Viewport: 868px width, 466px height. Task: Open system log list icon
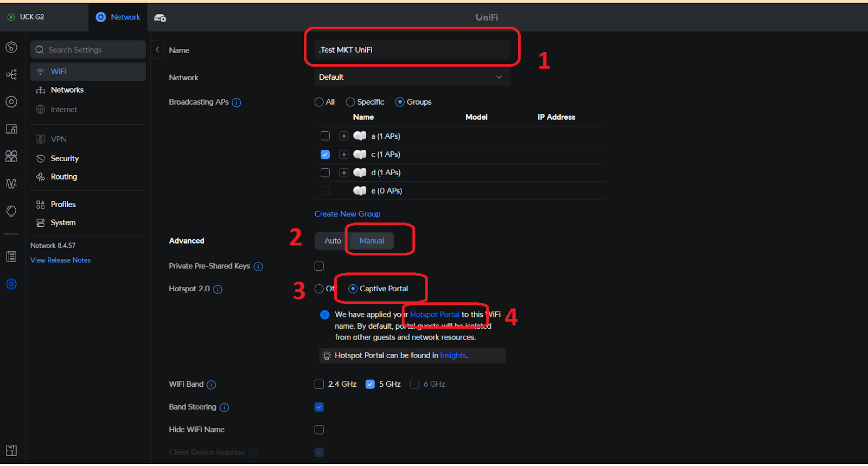11,257
